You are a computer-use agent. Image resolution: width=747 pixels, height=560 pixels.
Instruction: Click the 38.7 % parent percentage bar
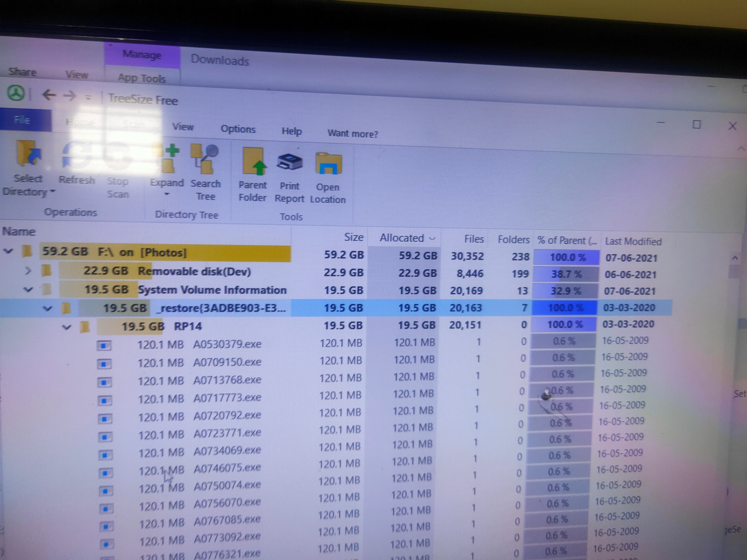(x=566, y=274)
